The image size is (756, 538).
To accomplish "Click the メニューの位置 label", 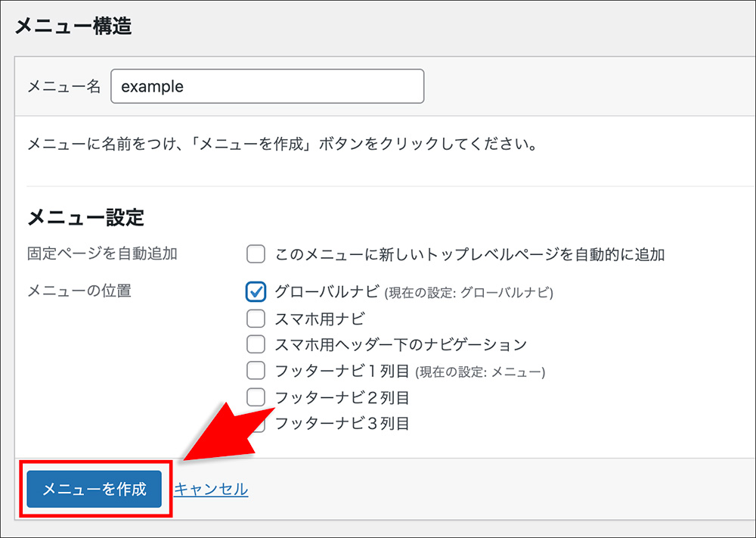I will (x=79, y=291).
